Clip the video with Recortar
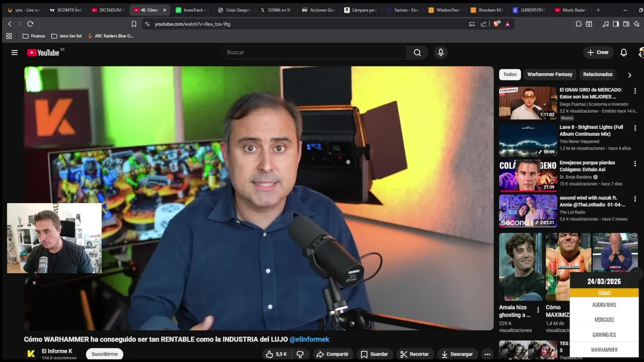Image resolution: width=644 pixels, height=362 pixels. (415, 354)
